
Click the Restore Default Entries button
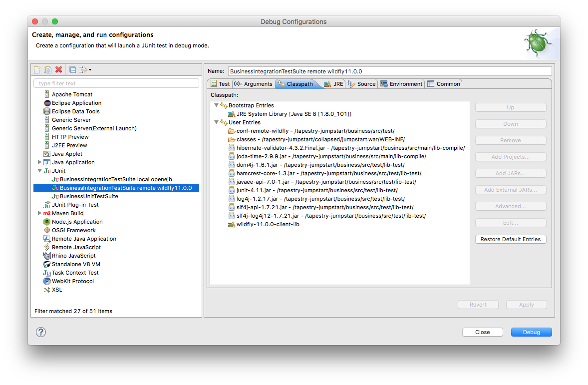click(510, 239)
